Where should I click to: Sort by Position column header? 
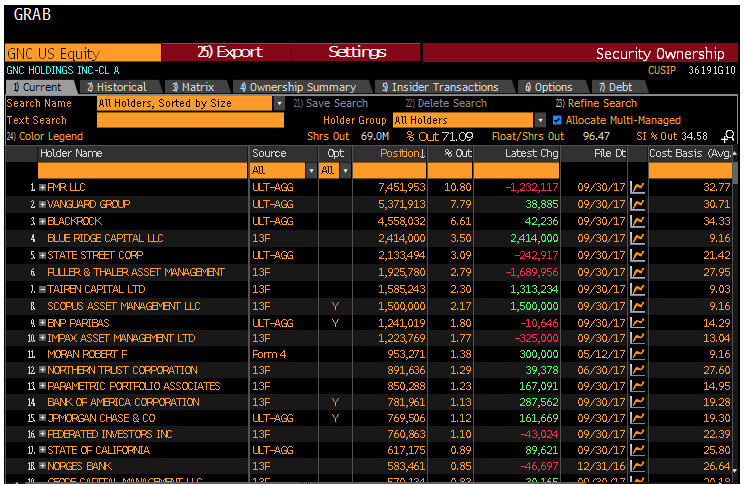click(x=402, y=153)
